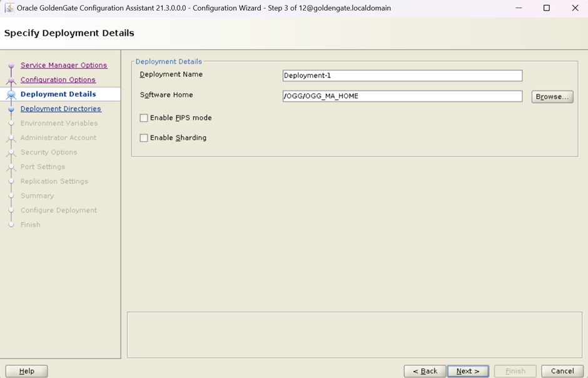Viewport: 588px width, 378px height.
Task: Jump to Deployment Directories step
Action: [61, 109]
